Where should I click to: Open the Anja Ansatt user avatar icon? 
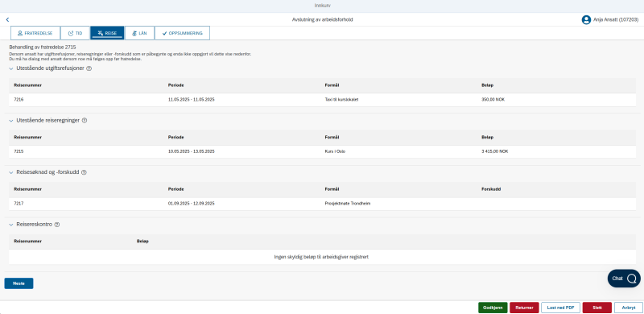pyautogui.click(x=586, y=20)
